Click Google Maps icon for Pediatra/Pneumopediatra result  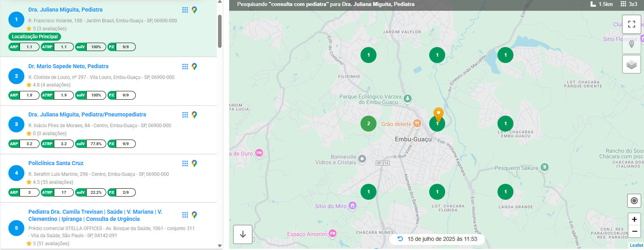[194, 115]
